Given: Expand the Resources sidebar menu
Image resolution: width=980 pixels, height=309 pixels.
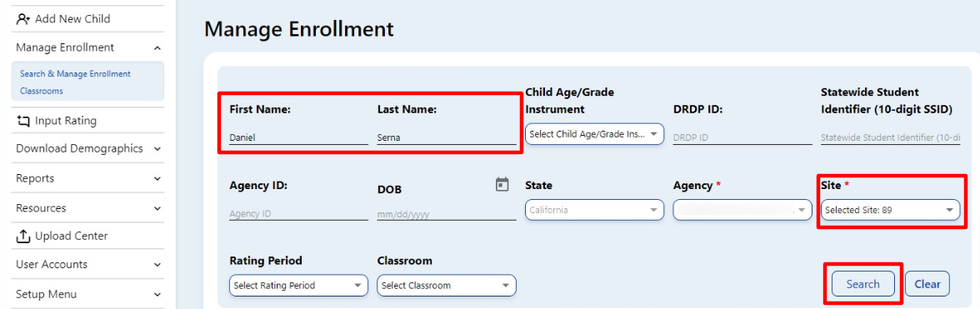Looking at the screenshot, I should [157, 208].
